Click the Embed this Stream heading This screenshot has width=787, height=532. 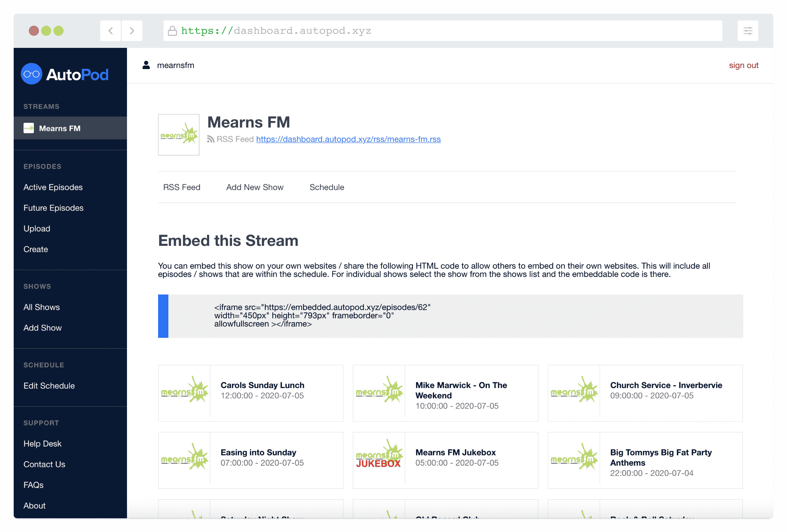tap(228, 241)
